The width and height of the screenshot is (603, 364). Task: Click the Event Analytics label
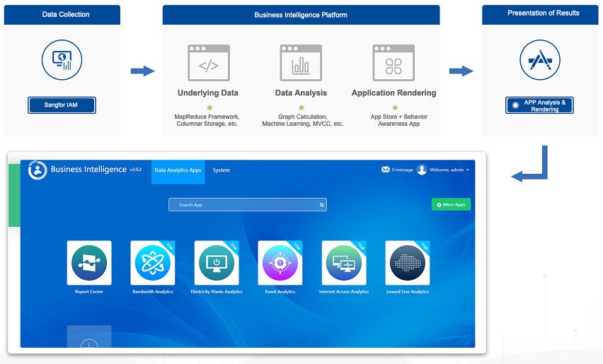tap(280, 292)
